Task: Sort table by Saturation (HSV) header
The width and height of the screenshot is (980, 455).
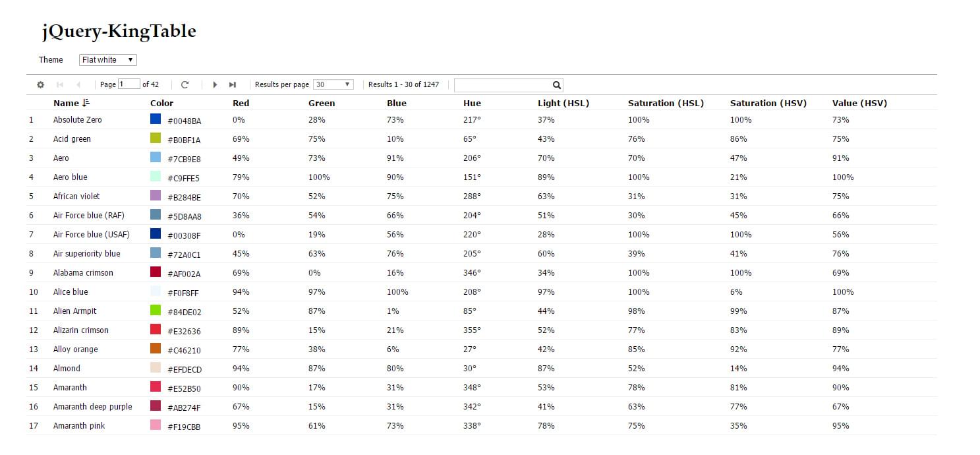Action: 768,103
